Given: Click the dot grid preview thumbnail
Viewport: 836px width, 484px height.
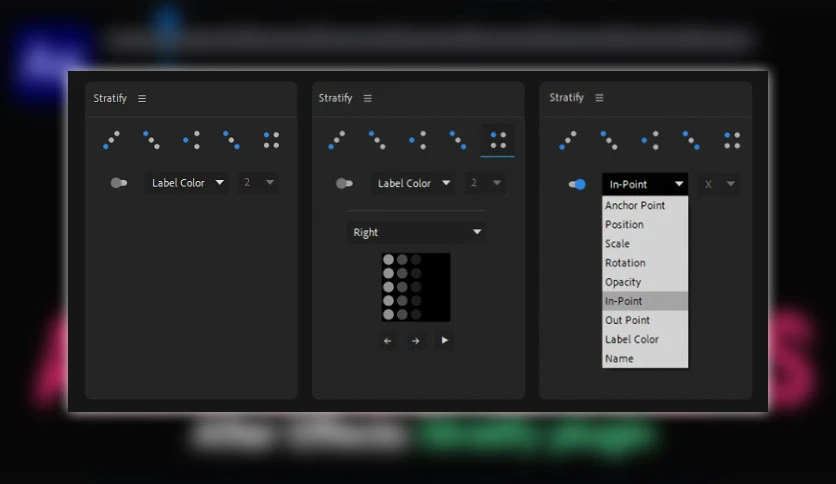Looking at the screenshot, I should coord(416,287).
